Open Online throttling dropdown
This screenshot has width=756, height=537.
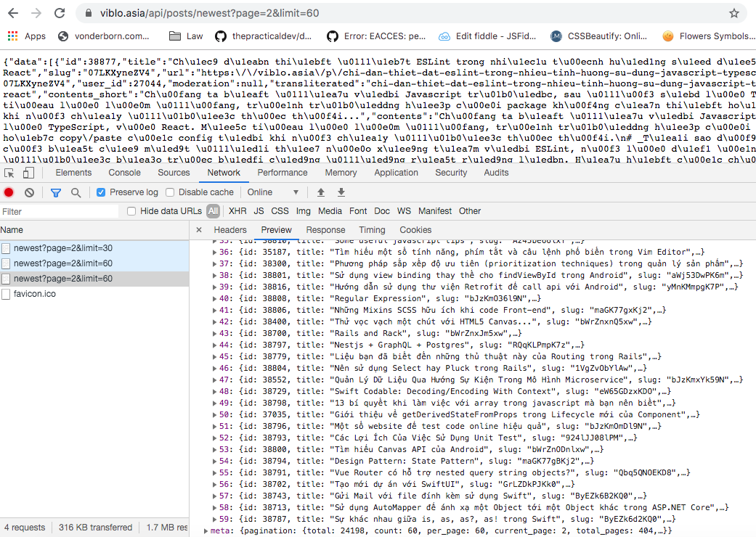tap(273, 192)
